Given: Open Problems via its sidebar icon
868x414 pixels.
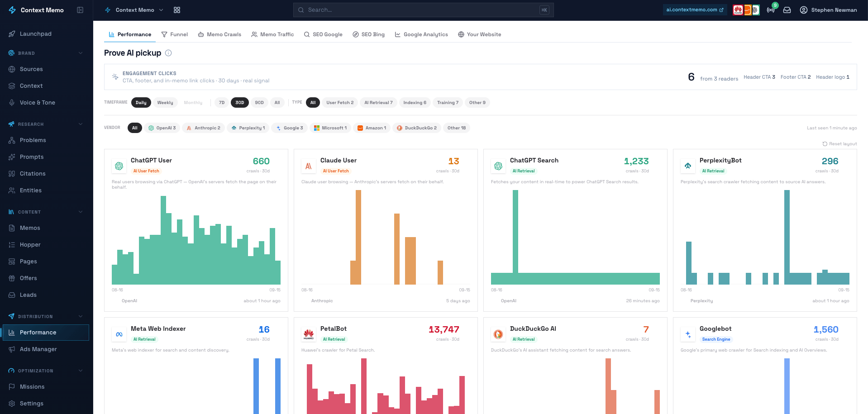Looking at the screenshot, I should 12,140.
